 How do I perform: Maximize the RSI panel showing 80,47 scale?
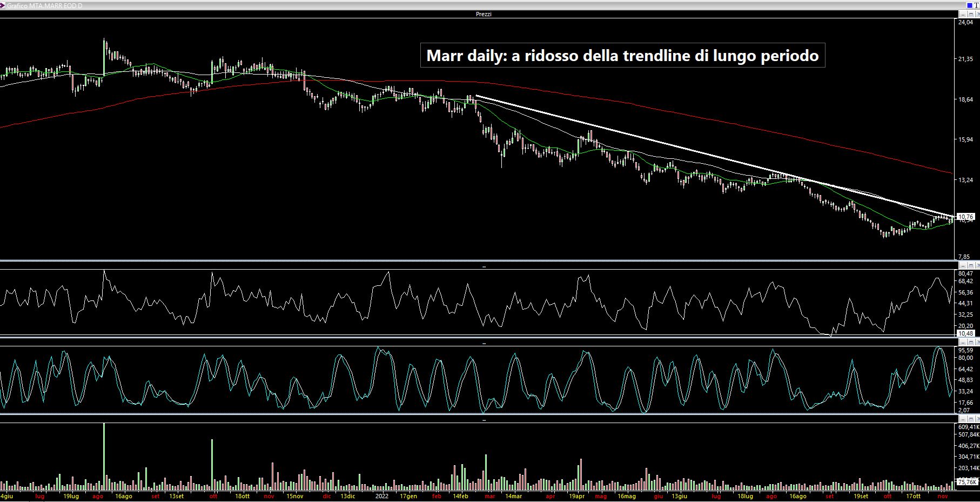971,265
